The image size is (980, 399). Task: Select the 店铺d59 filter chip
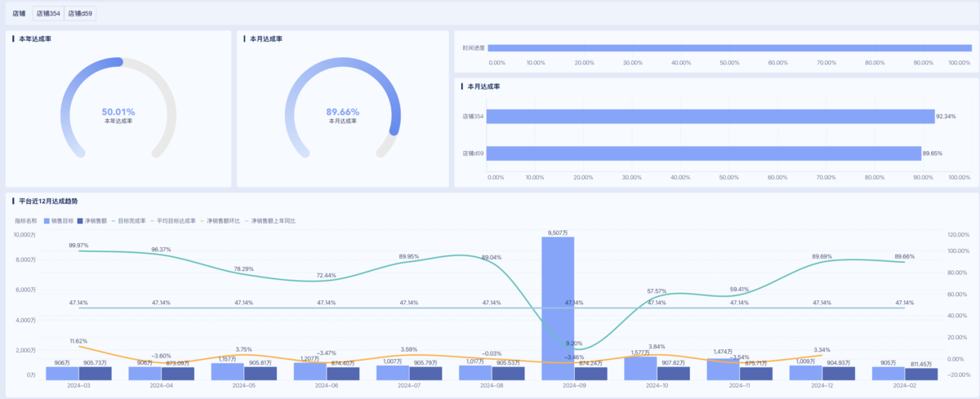click(80, 13)
